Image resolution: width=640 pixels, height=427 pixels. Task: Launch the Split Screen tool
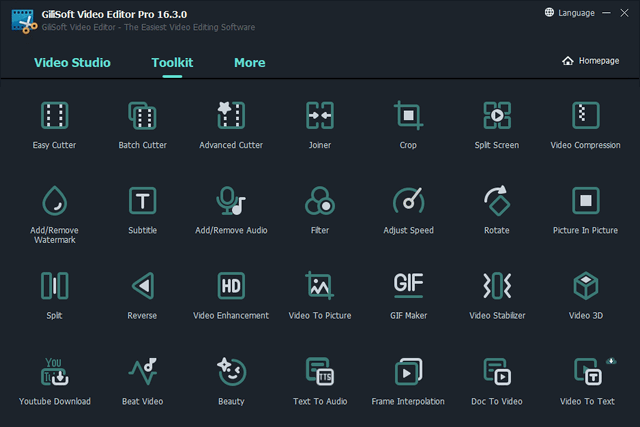click(496, 116)
